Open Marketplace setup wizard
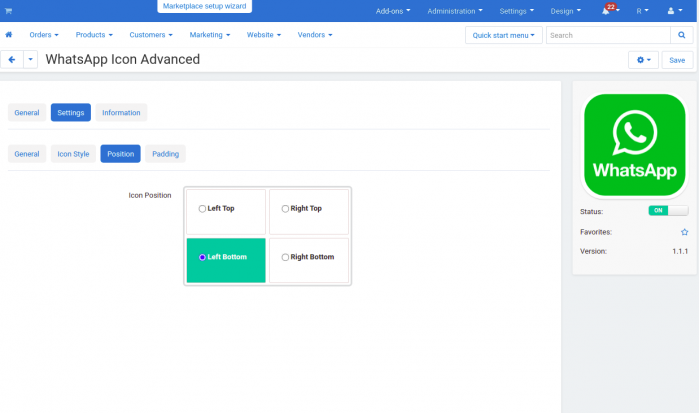 point(204,6)
